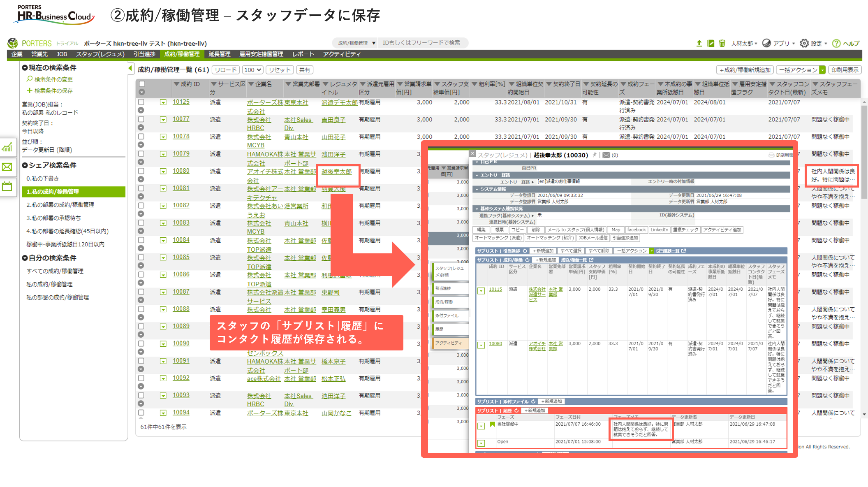Image resolution: width=868 pixels, height=487 pixels.
Task: Click the IDもしくはフリーワードで検索 search field
Action: (x=422, y=43)
